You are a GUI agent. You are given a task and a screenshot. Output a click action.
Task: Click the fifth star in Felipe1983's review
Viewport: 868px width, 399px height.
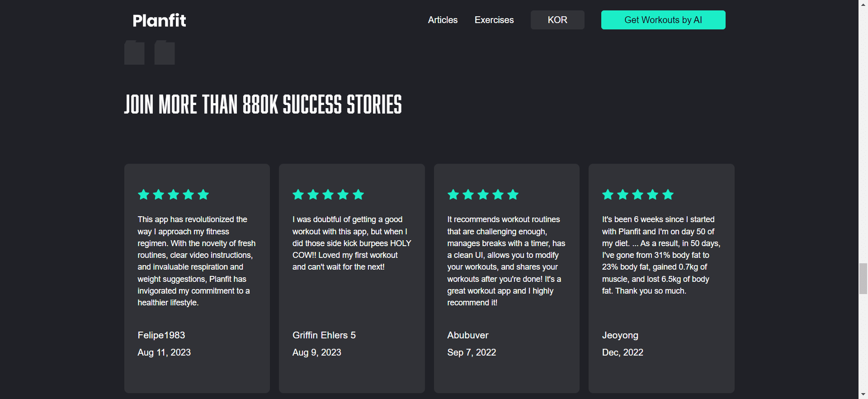[x=203, y=195]
